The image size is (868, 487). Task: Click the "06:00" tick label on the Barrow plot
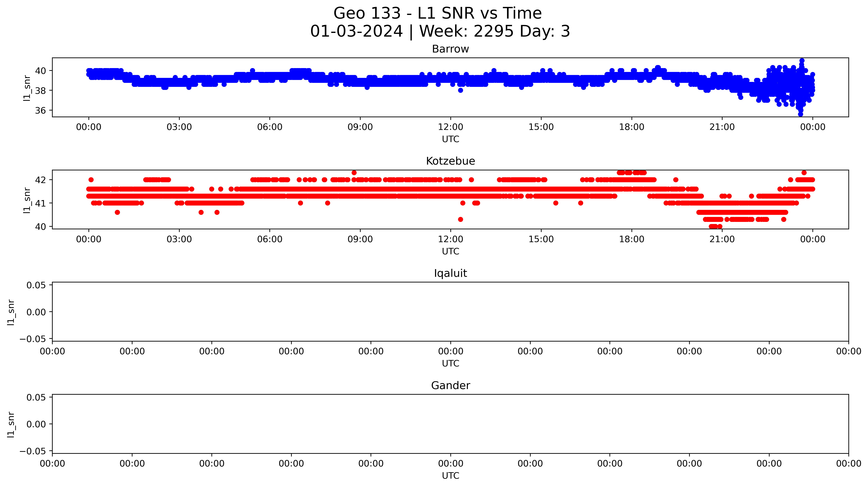click(270, 127)
